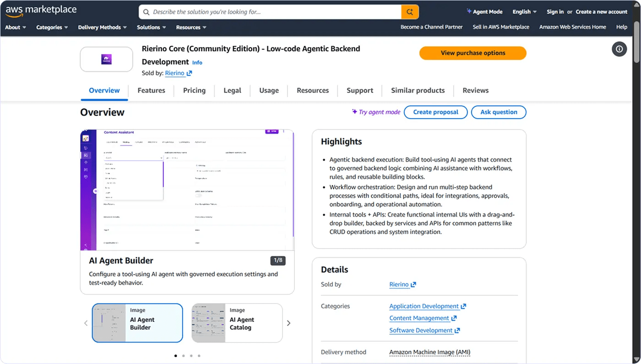Click the external link icon beside Application Development

(x=463, y=306)
